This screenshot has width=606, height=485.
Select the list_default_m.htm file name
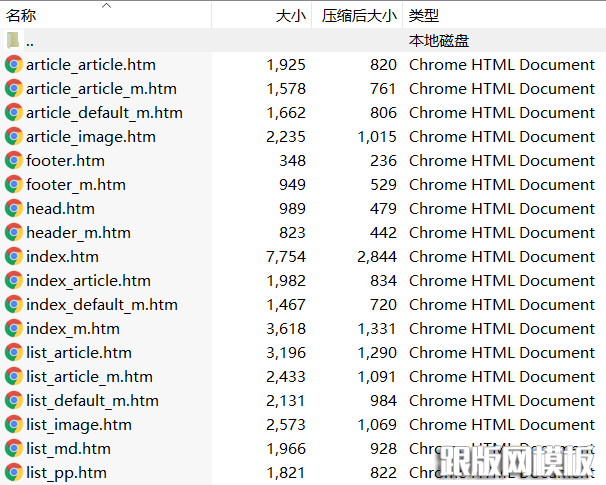(x=92, y=400)
